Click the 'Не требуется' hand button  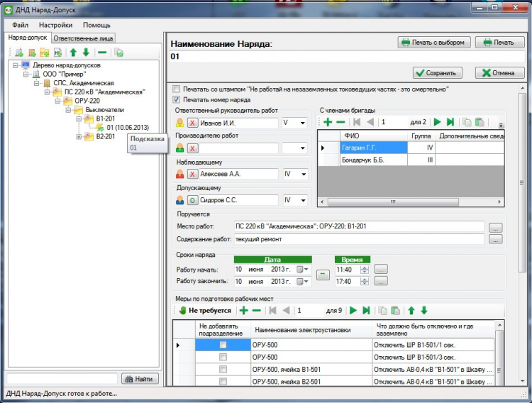pyautogui.click(x=205, y=310)
